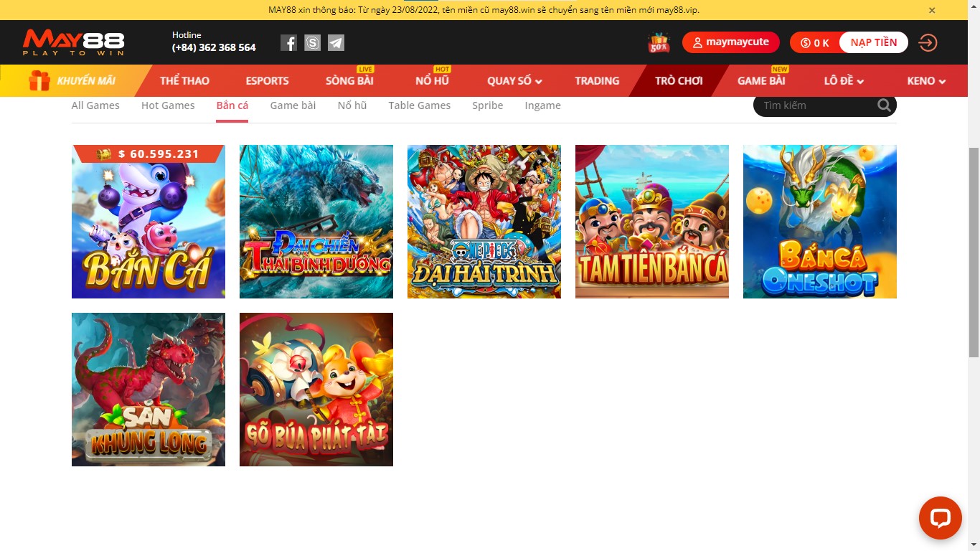Click the MAY88 logo
Image resolution: width=980 pixels, height=551 pixels.
pos(73,42)
